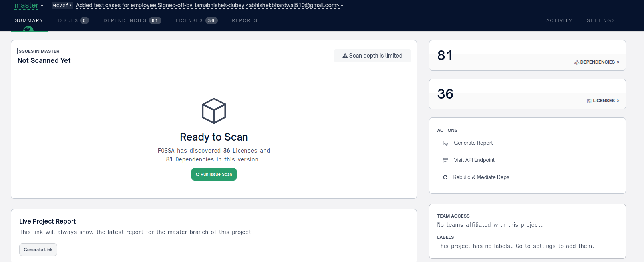Viewport: 644px width, 262px height.
Task: Open the master branch dropdown
Action: coord(29,5)
